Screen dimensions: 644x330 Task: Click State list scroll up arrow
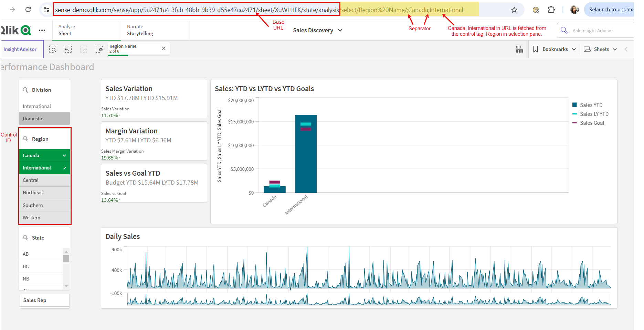tap(66, 252)
